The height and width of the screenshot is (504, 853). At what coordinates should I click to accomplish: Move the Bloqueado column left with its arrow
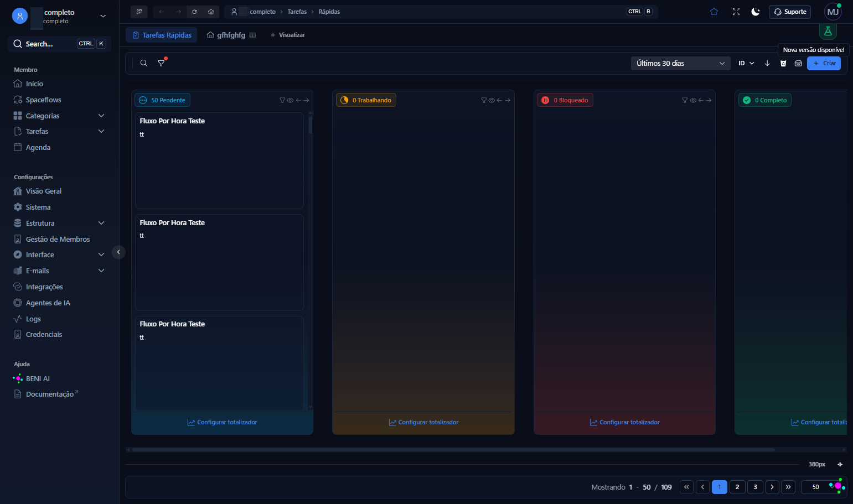coord(701,100)
